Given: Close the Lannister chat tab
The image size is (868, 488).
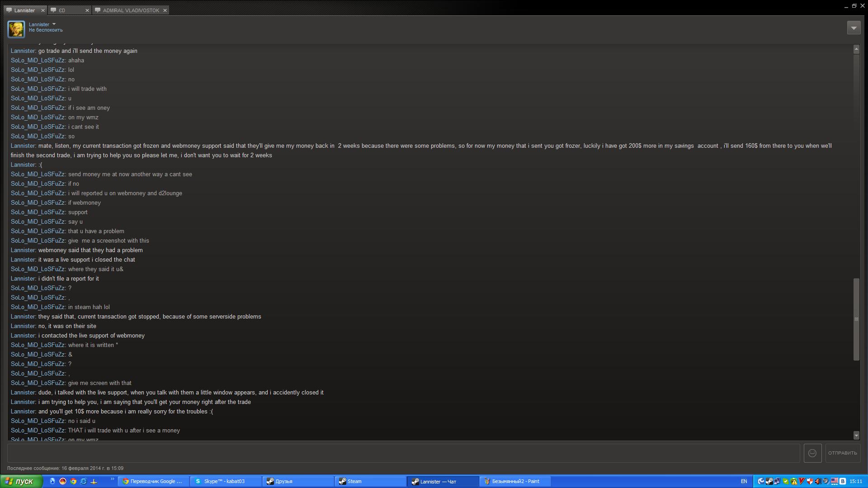Looking at the screenshot, I should tap(43, 10).
